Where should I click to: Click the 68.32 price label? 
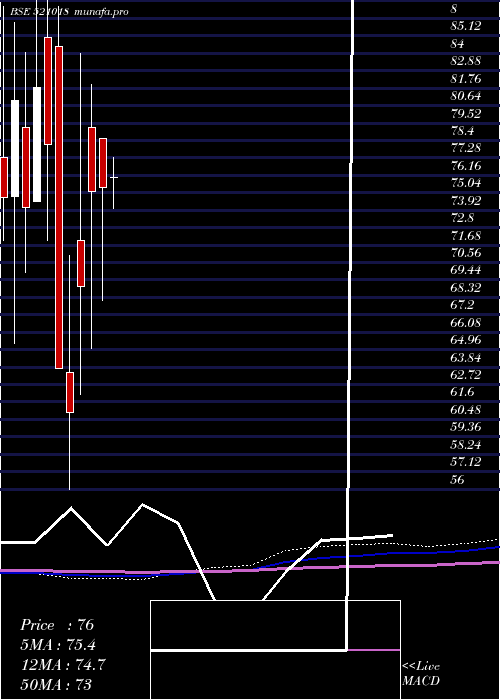(x=466, y=288)
